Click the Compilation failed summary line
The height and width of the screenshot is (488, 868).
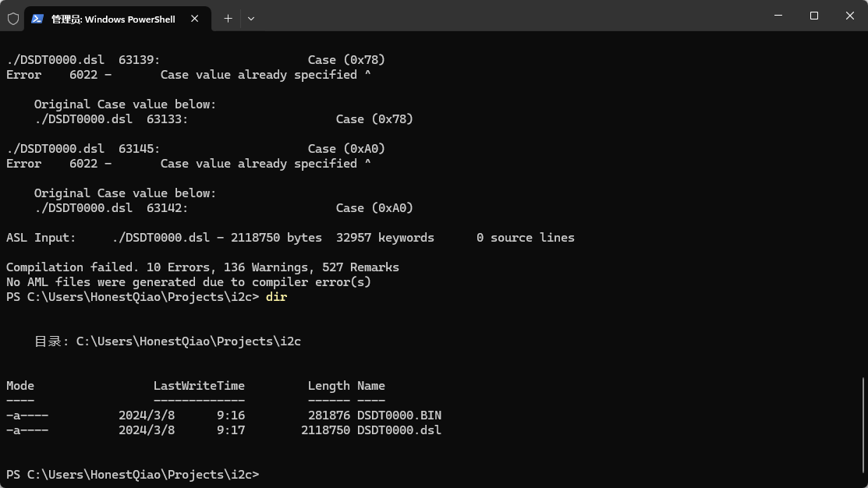(x=202, y=267)
